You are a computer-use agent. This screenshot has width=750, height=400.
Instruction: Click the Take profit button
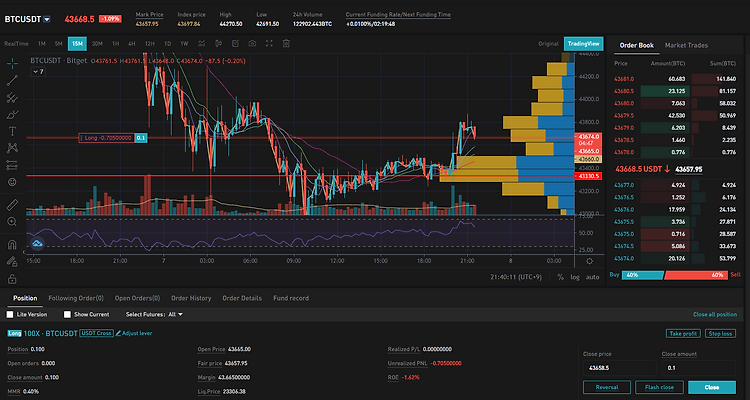683,333
